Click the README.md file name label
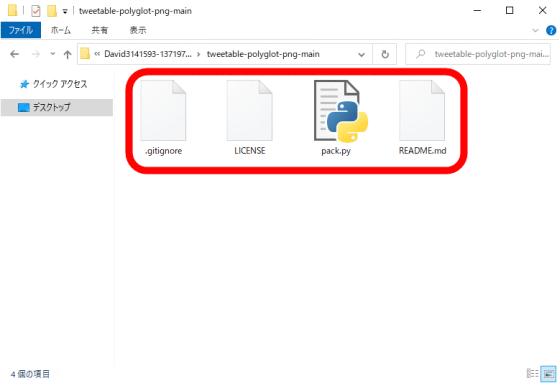Image resolution: width=560 pixels, height=383 pixels. [x=422, y=151]
